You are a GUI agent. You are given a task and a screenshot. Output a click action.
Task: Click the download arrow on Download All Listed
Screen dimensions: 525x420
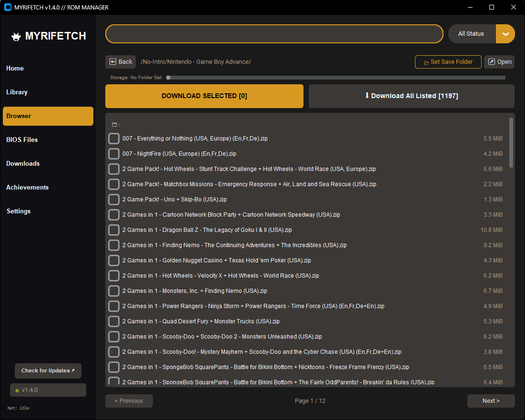pyautogui.click(x=367, y=95)
